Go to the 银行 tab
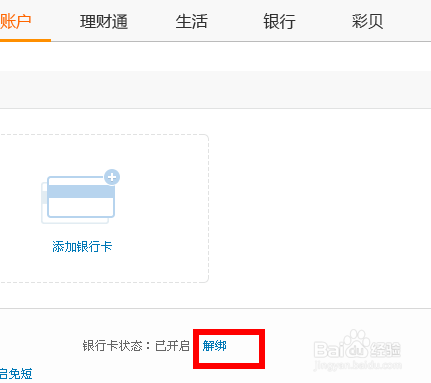The width and height of the screenshot is (431, 383). point(279,22)
